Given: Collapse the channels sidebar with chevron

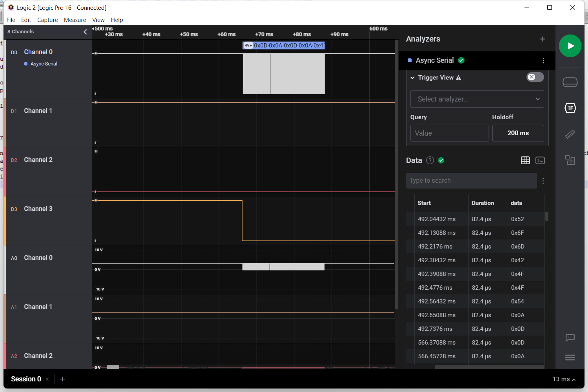Looking at the screenshot, I should click(85, 32).
